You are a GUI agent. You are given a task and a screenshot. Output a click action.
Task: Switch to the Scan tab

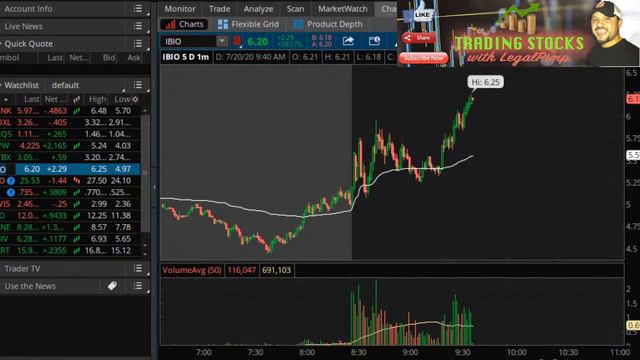(x=295, y=9)
